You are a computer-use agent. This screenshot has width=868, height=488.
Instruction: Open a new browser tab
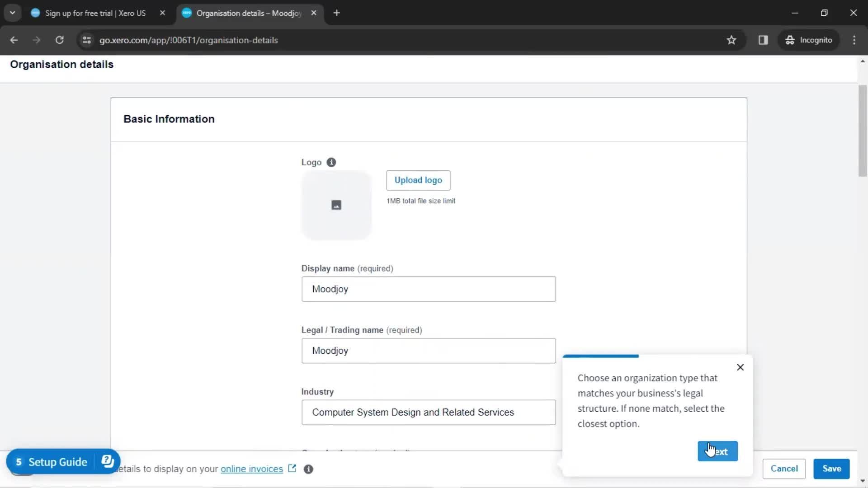point(336,13)
